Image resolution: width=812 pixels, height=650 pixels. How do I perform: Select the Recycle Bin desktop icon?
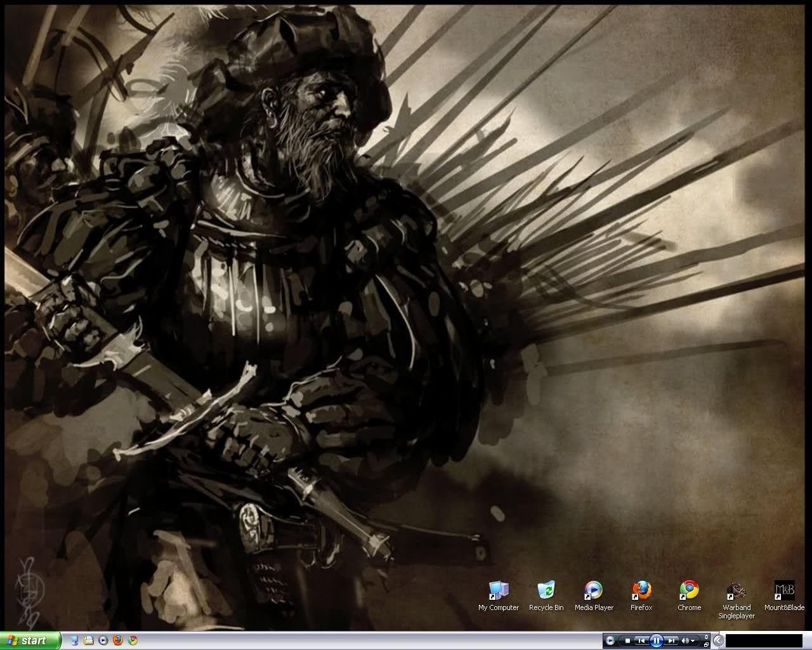pos(546,595)
